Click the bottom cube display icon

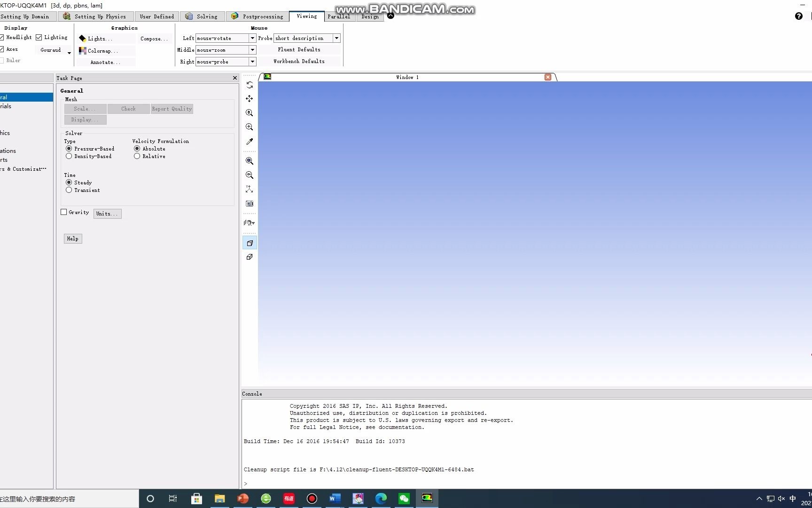pos(250,257)
